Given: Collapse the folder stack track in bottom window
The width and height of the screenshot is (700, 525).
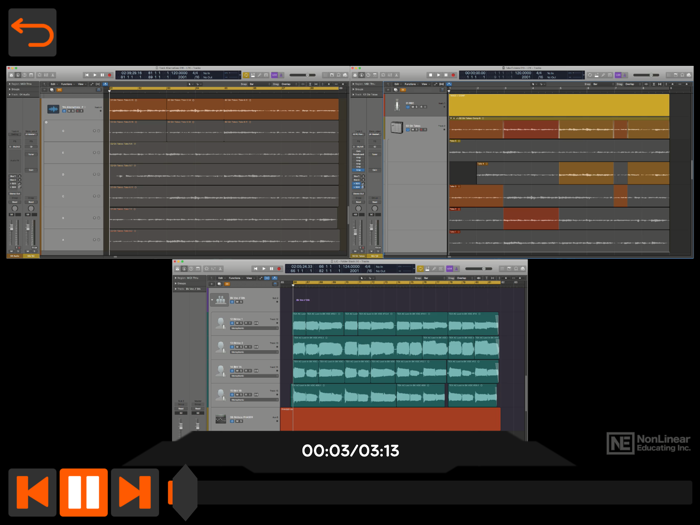Looking at the screenshot, I should [212, 300].
